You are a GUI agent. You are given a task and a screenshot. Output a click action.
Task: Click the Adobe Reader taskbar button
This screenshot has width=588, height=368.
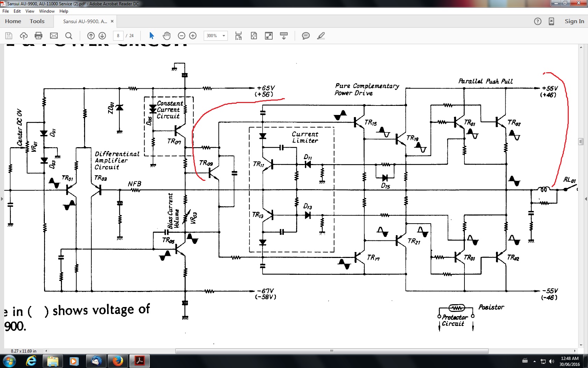[140, 361]
